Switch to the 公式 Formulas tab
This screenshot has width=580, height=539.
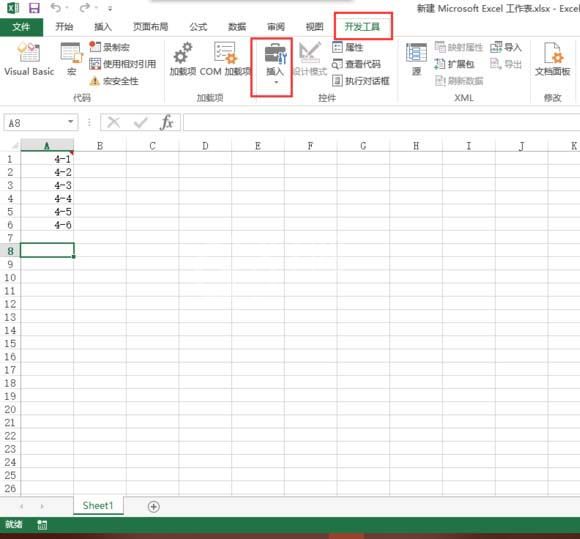198,27
